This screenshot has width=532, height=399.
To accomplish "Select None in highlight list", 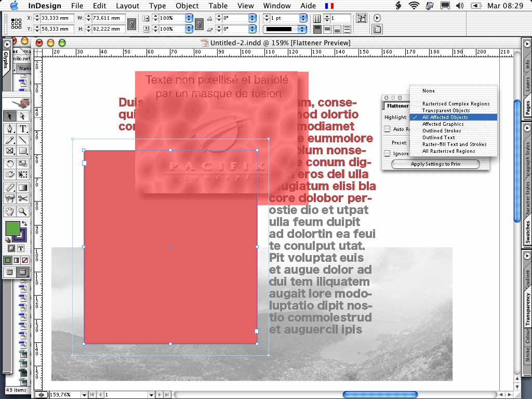I will coord(453,91).
